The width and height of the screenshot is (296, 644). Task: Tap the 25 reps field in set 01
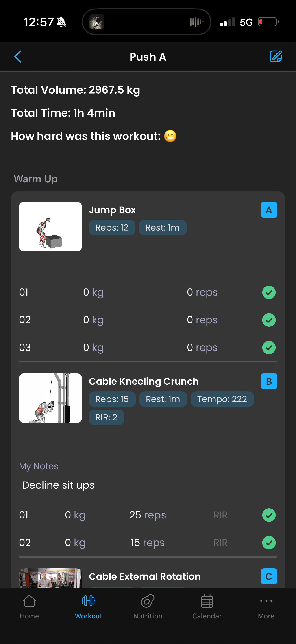click(x=148, y=515)
